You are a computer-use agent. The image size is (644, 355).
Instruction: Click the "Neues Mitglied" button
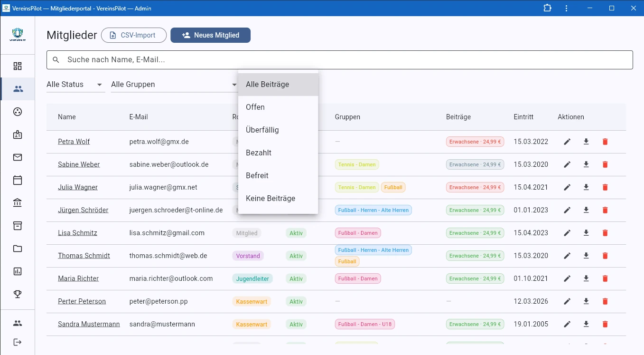pos(210,35)
